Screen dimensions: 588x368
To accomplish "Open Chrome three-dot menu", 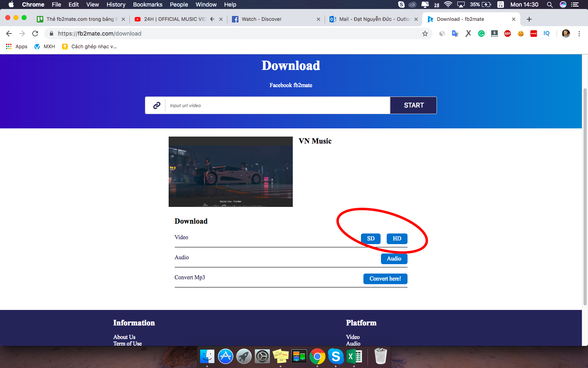I will point(579,34).
